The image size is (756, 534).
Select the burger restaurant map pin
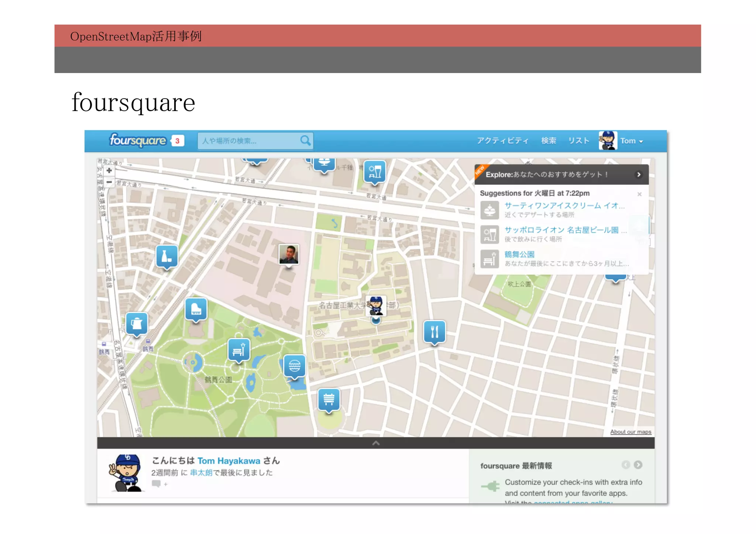pyautogui.click(x=295, y=367)
